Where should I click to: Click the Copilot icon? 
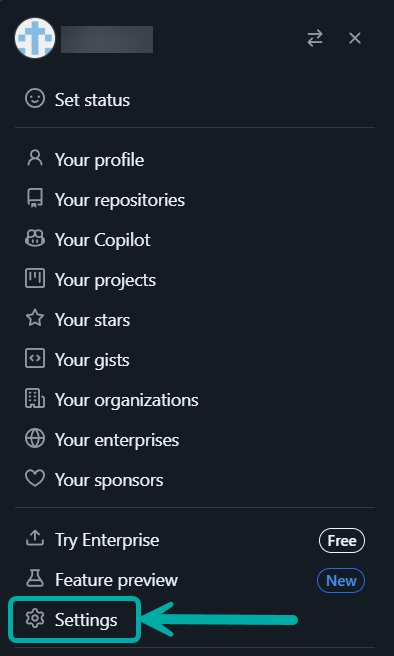[x=35, y=238]
